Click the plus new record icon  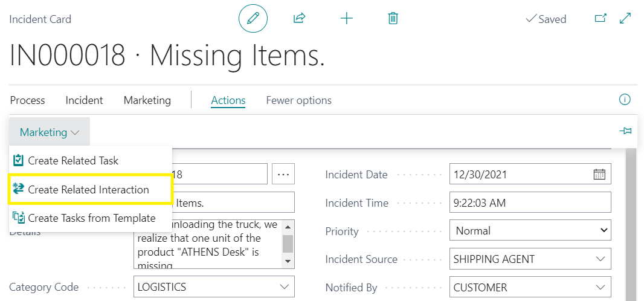(346, 19)
